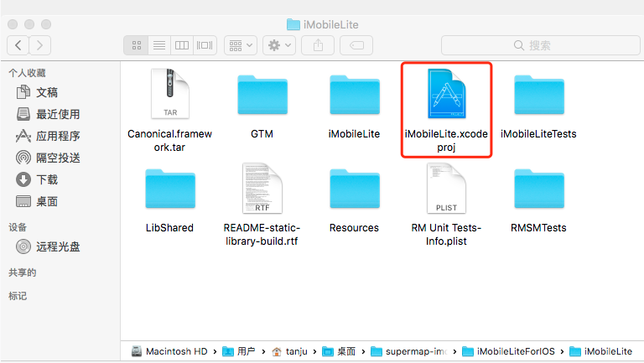The height and width of the screenshot is (363, 644).
Task: Click the iMobileLite window title folder icon
Action: point(293,24)
